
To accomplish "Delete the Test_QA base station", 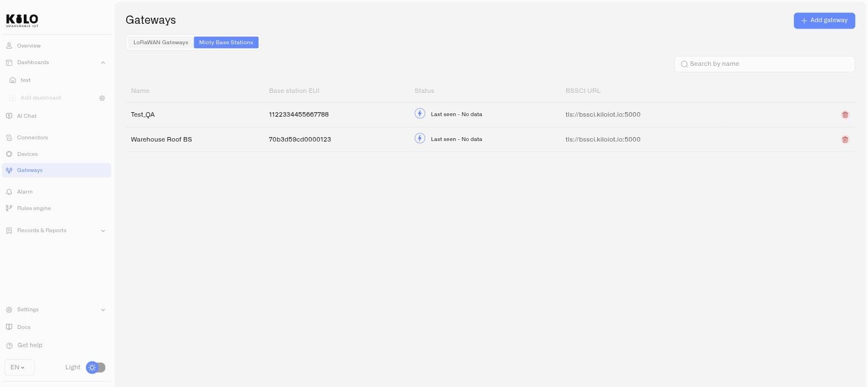I will click(845, 114).
